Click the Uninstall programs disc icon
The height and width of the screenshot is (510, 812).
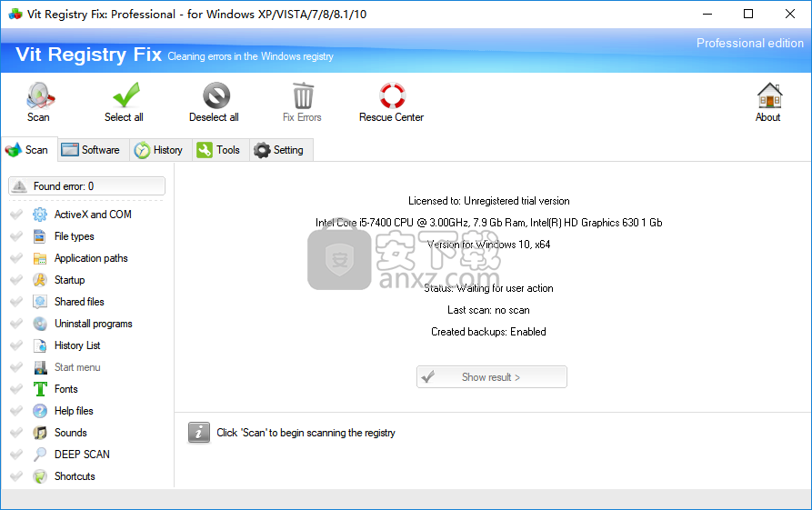point(40,324)
